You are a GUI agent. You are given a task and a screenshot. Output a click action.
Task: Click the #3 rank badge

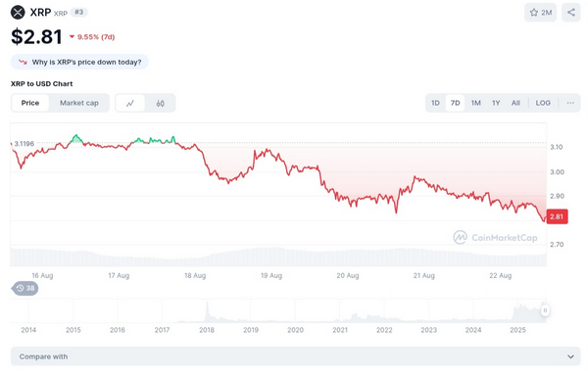pyautogui.click(x=78, y=12)
